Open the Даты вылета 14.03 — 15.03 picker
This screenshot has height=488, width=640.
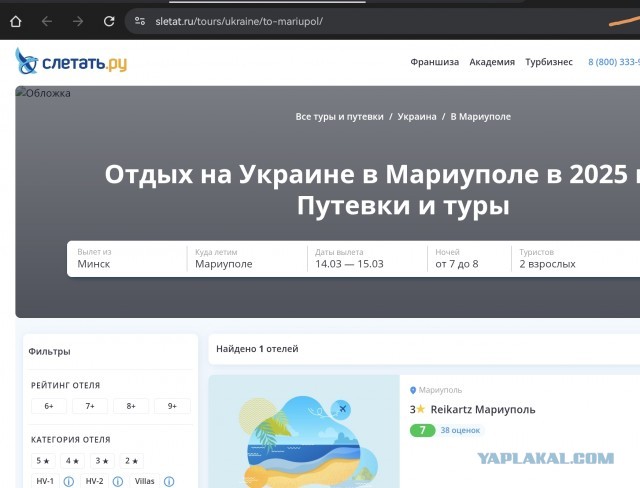pos(367,259)
